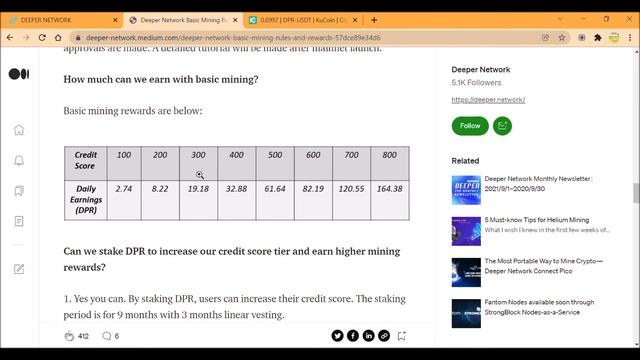The image size is (640, 360).
Task: Share article on Twitter
Action: click(x=337, y=336)
